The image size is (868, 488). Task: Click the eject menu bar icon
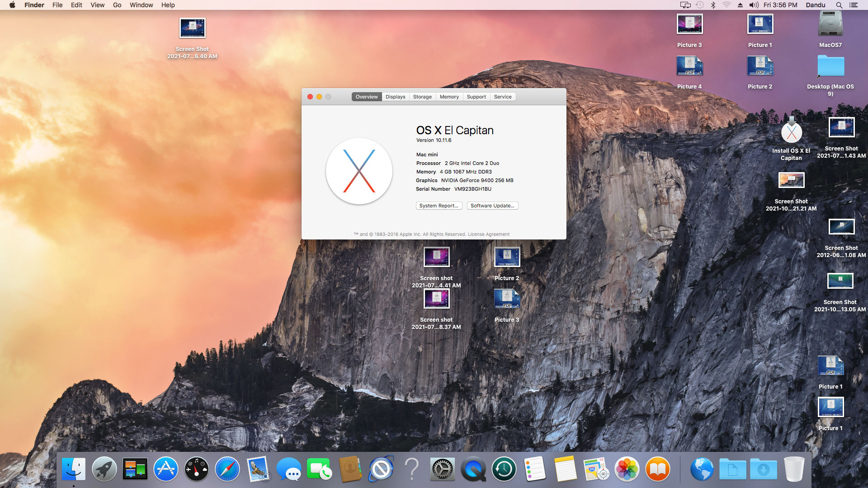(740, 5)
